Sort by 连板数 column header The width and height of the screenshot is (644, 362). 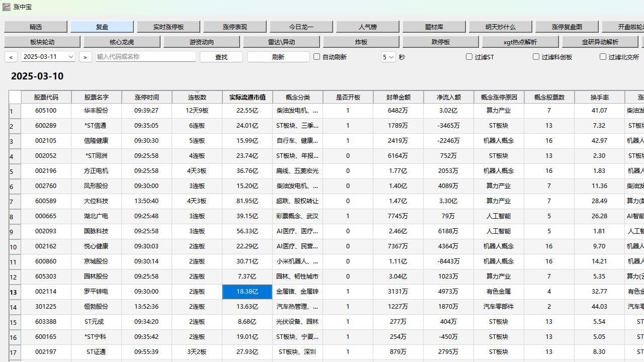197,97
